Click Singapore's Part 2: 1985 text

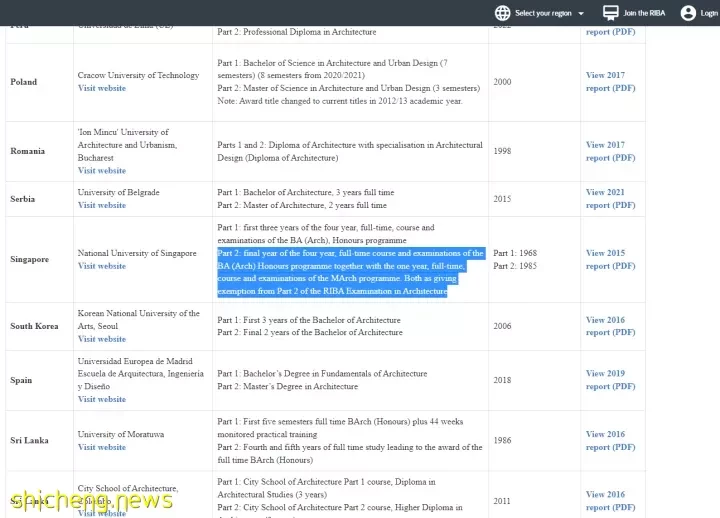click(x=515, y=266)
